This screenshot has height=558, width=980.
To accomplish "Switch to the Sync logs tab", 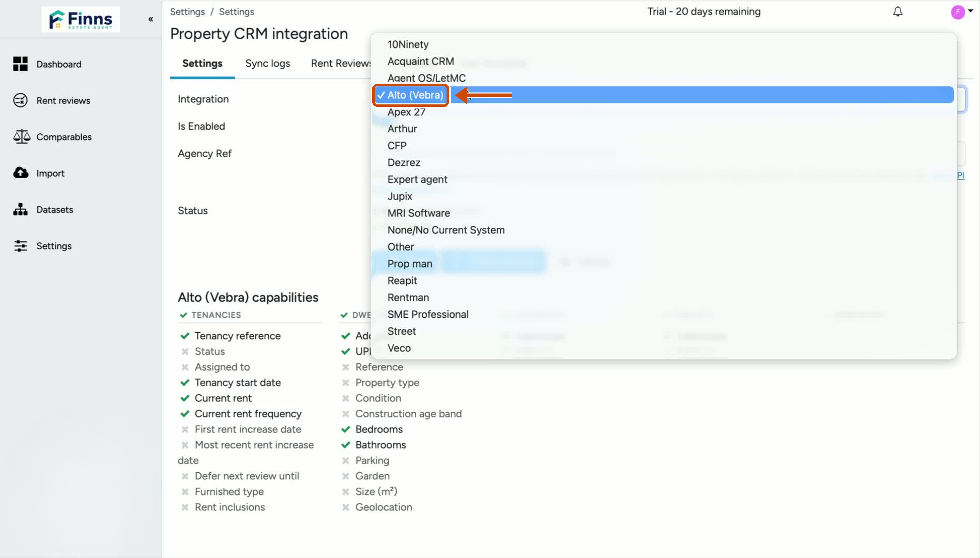I will [267, 63].
